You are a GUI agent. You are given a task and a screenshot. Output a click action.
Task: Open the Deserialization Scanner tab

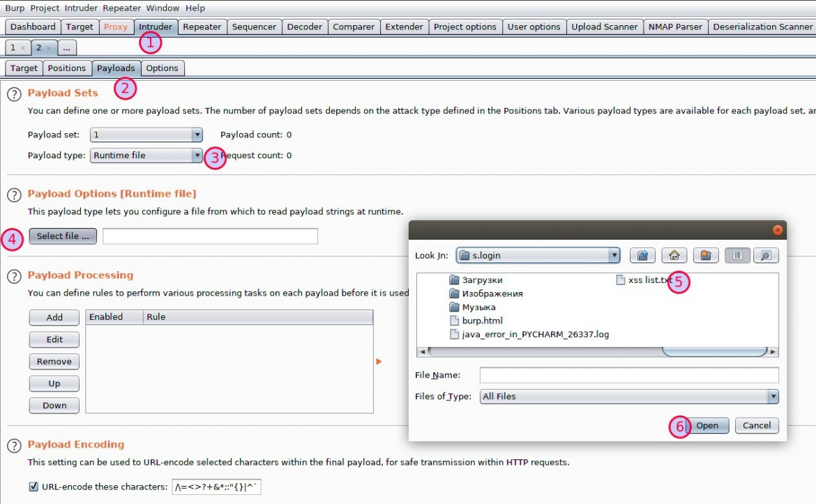tap(762, 26)
